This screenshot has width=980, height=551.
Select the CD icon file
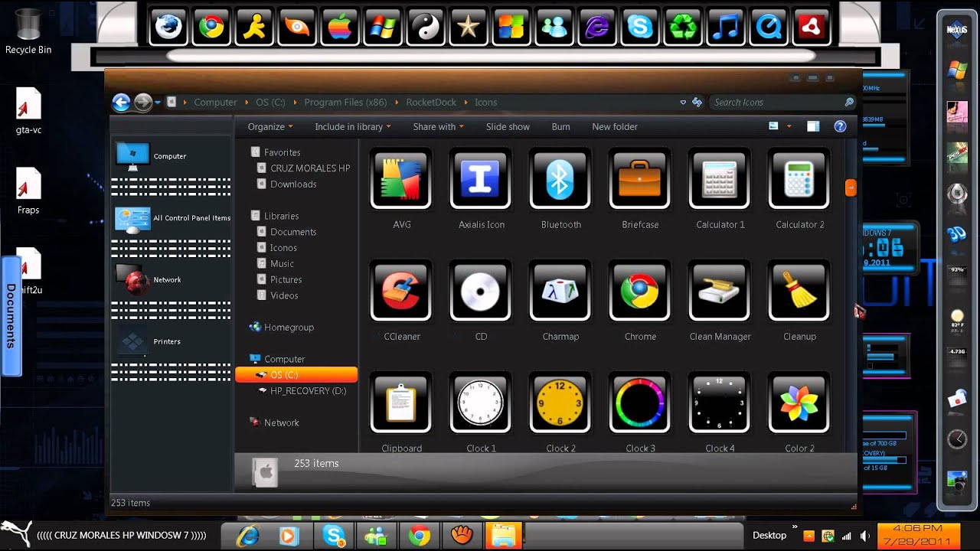(x=481, y=299)
